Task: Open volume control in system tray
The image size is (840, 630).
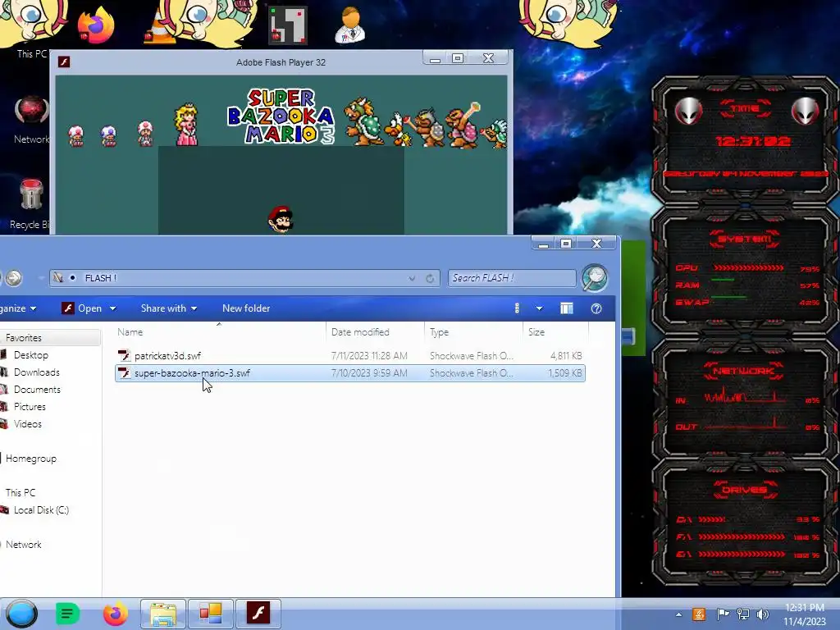Action: pos(762,614)
